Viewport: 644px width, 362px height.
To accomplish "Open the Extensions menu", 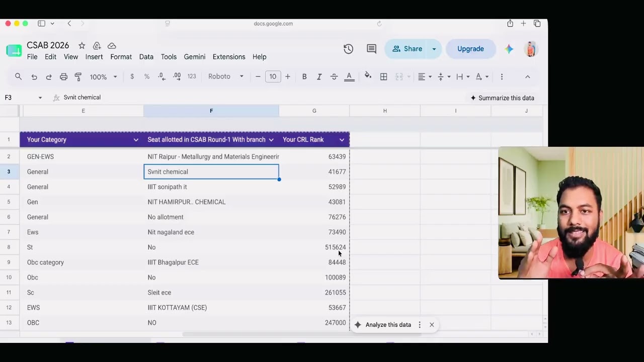I will tap(229, 57).
